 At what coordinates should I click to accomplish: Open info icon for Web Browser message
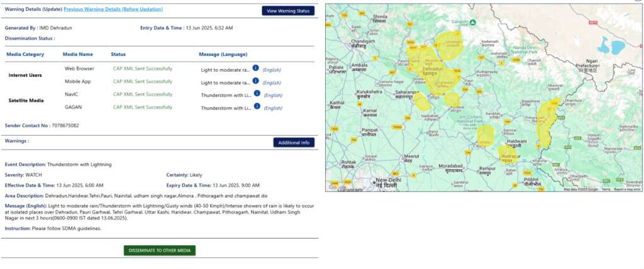tap(255, 68)
